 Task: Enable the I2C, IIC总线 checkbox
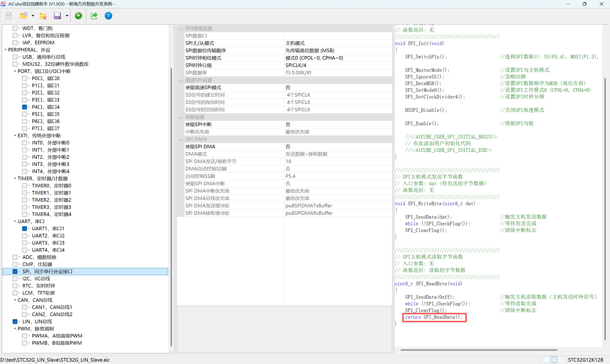coord(15,279)
